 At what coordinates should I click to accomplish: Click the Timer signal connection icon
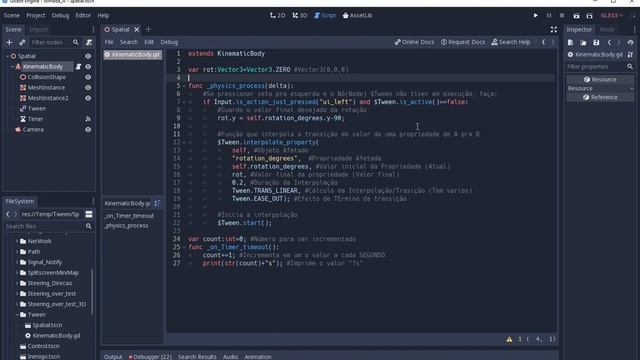pyautogui.click(x=88, y=119)
